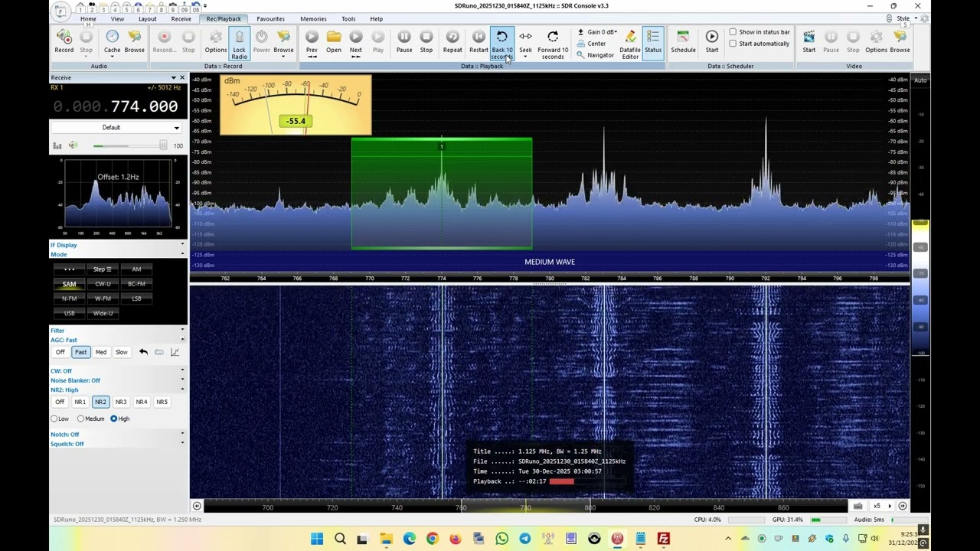Open Windows Start menu
Viewport: 980px width, 551px height.
point(316,539)
